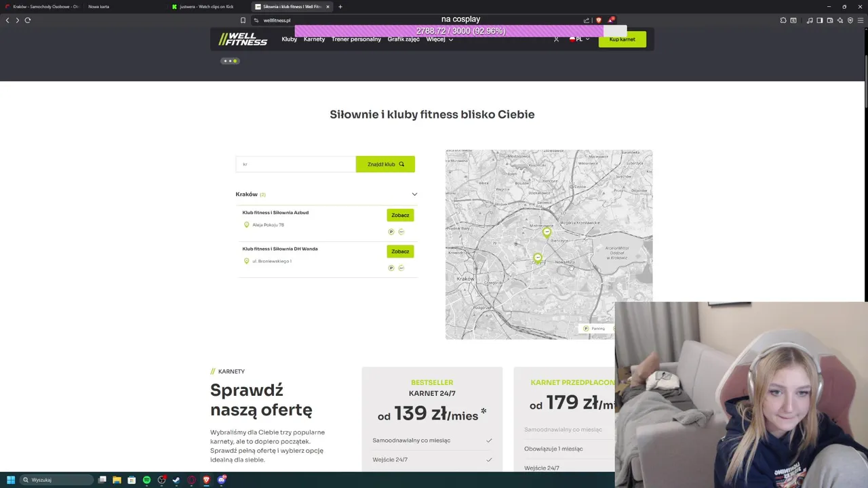Image resolution: width=868 pixels, height=488 pixels.
Task: Click the 139 zł/mies price text
Action: click(432, 413)
